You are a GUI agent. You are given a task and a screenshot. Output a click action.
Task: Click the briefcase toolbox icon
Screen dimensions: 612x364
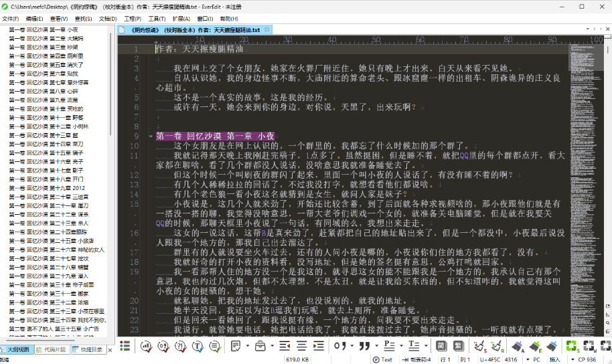point(260,346)
